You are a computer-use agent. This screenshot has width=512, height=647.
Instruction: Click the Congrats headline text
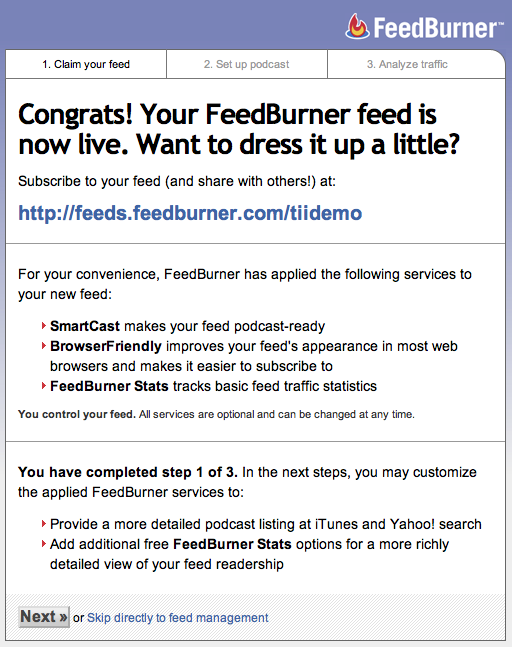pos(239,129)
